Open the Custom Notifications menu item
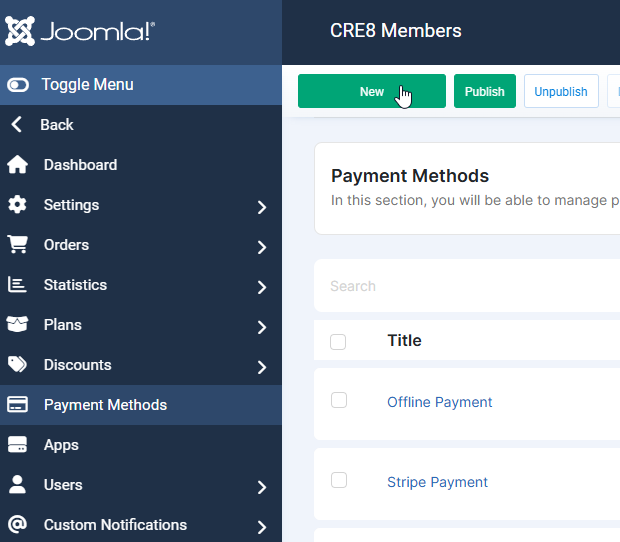The width and height of the screenshot is (620, 542). [141, 525]
